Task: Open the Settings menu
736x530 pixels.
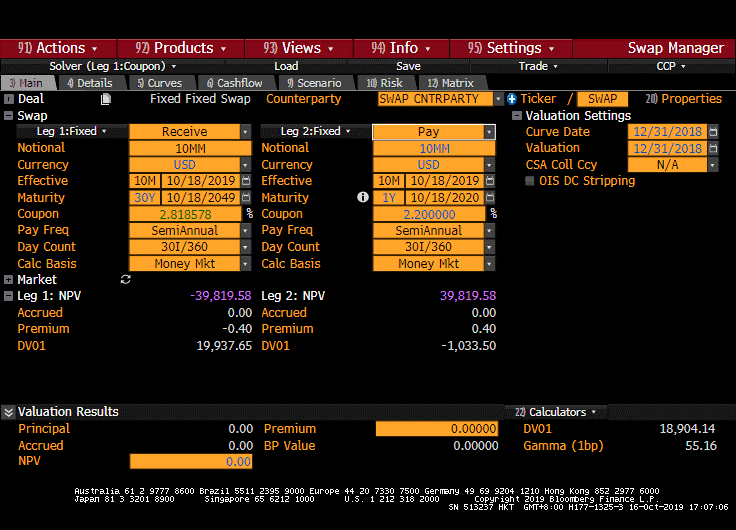Action: pyautogui.click(x=511, y=48)
